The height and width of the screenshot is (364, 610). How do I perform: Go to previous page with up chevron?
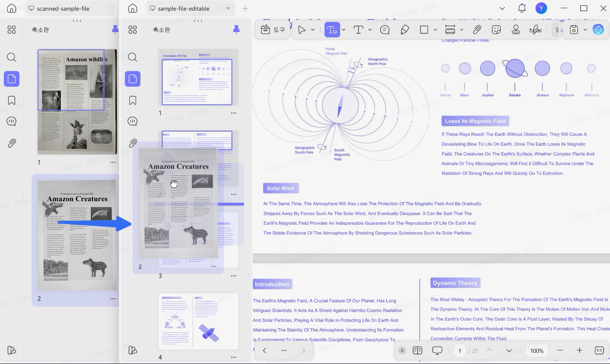pos(489,351)
